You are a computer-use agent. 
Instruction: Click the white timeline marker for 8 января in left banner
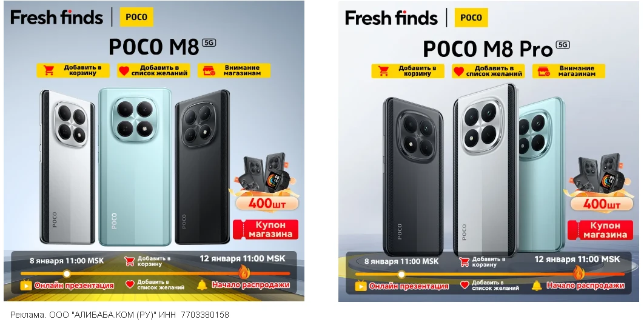pos(67,274)
